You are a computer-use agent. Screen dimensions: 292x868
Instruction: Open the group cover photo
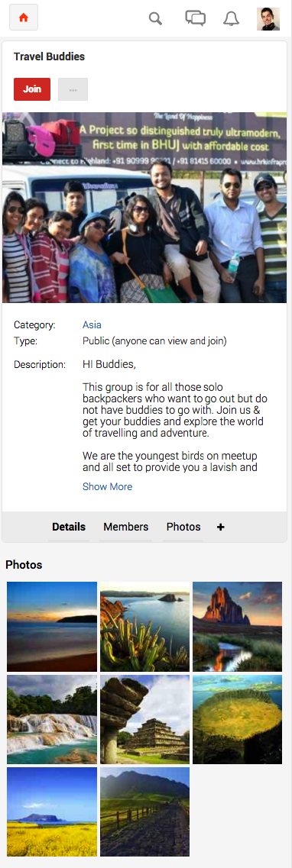click(144, 208)
